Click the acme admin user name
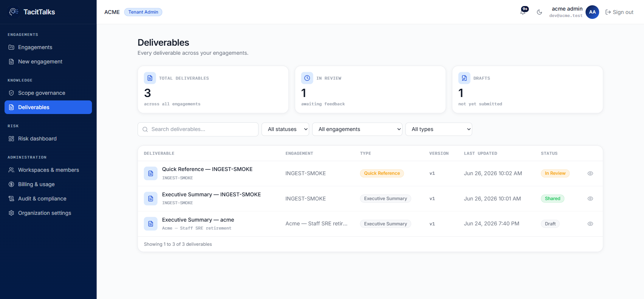 pyautogui.click(x=567, y=9)
